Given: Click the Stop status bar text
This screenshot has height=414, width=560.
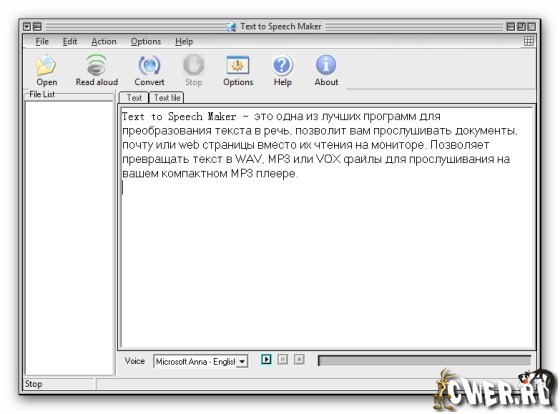Looking at the screenshot, I should coord(33,384).
